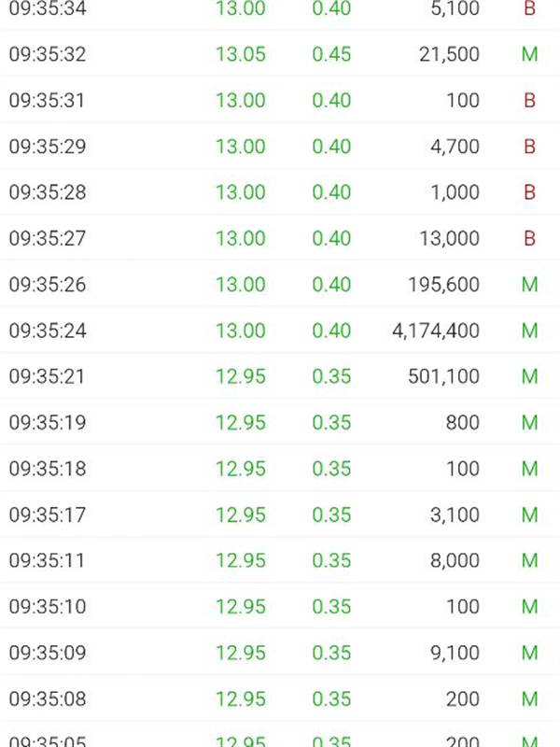This screenshot has height=747, width=560.
Task: Tap the B marker for 09:35:27
Action: pyautogui.click(x=529, y=238)
